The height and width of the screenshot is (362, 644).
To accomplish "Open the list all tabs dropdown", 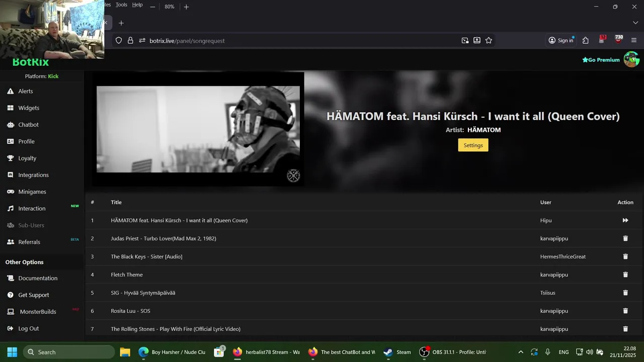I will point(635,23).
